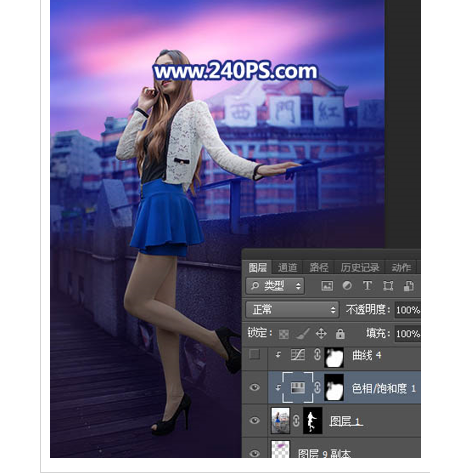Filter layers by adjustment layer type
Image resolution: width=451 pixels, height=473 pixels.
pos(347,286)
